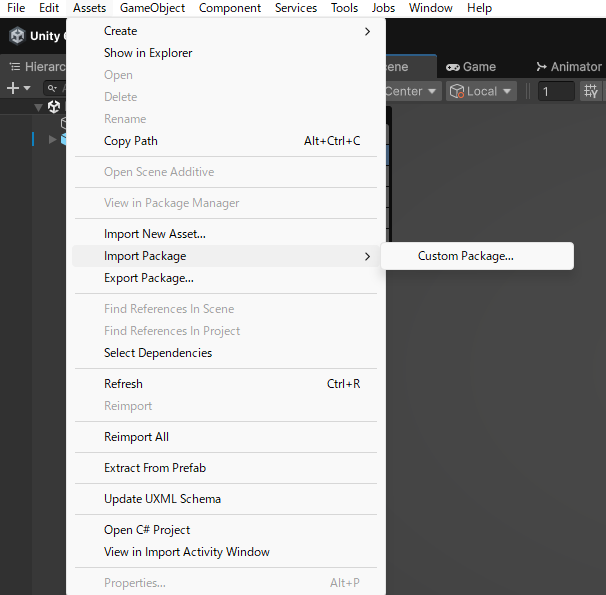Select Import Package menu entry

click(226, 256)
